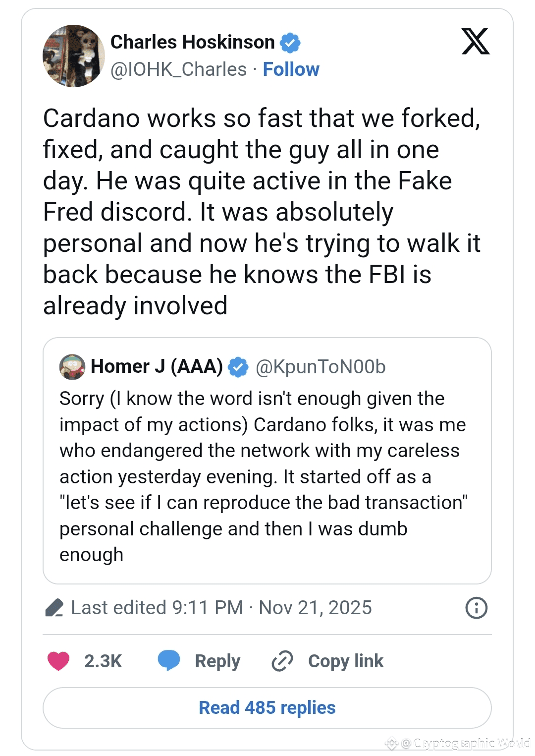Click the Copy link text

click(x=346, y=661)
